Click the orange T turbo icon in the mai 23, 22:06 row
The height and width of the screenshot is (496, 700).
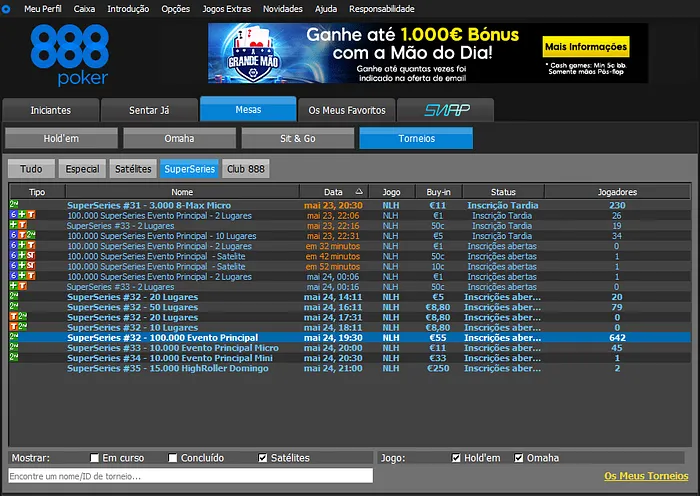point(31,215)
